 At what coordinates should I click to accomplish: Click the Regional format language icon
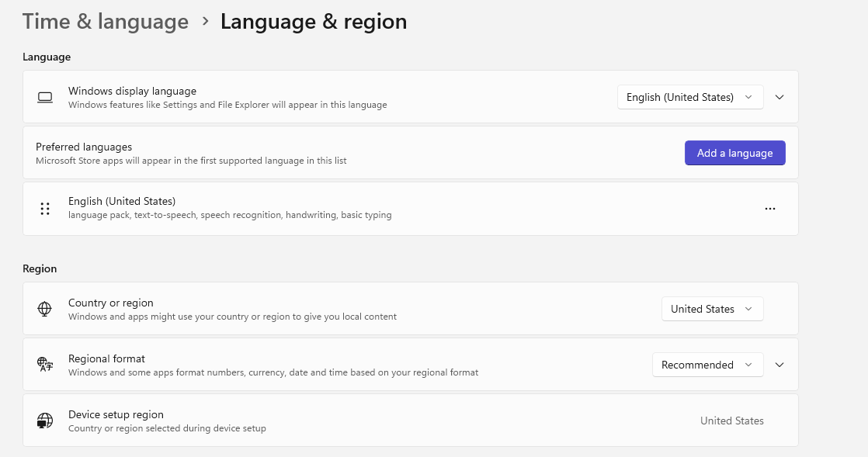tap(45, 365)
